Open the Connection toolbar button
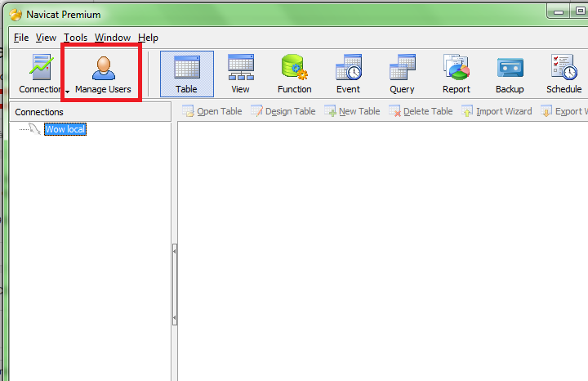 [x=40, y=74]
